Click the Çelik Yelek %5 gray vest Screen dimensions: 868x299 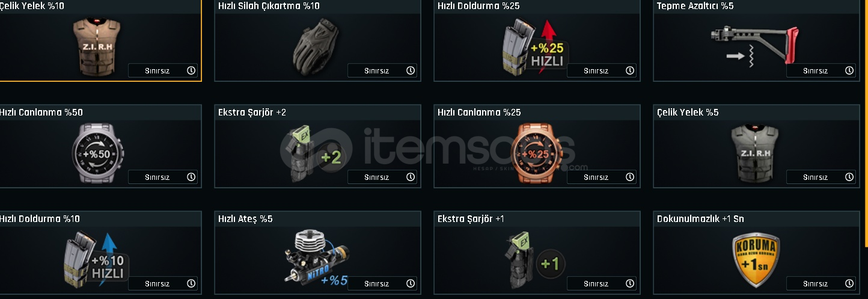pos(755,153)
